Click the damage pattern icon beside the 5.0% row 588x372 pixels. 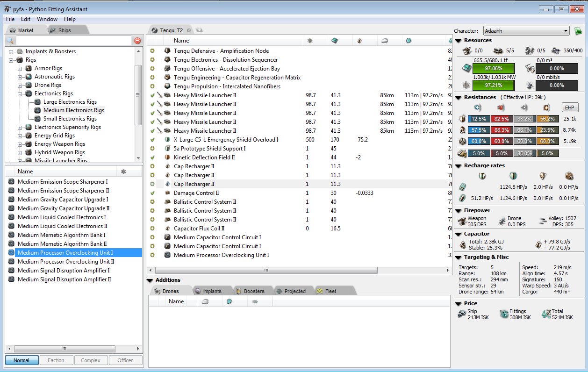click(x=462, y=153)
